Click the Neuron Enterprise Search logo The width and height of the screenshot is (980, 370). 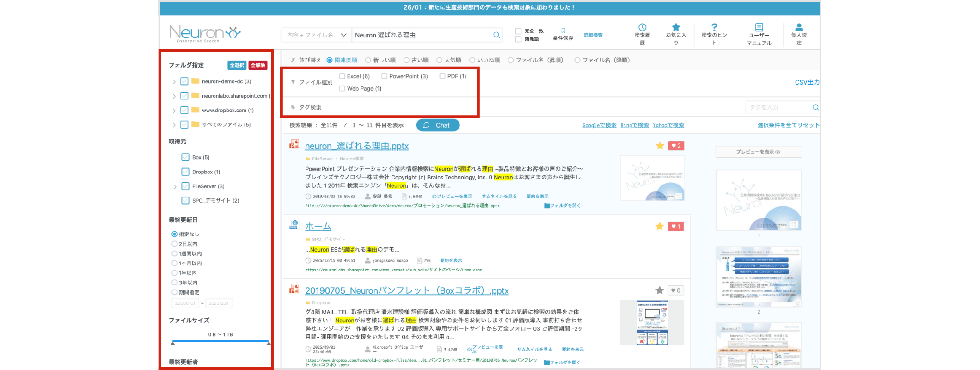tap(205, 33)
